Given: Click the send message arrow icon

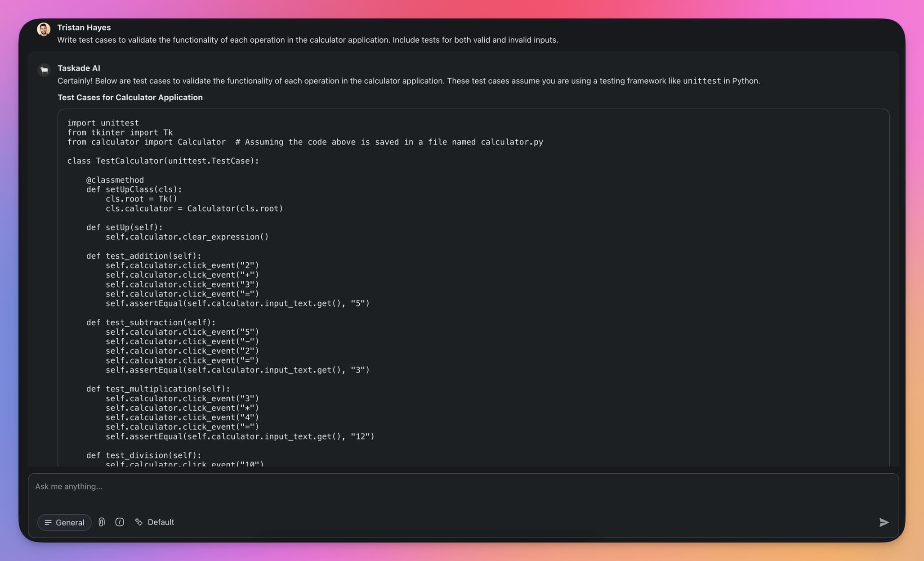Looking at the screenshot, I should point(884,522).
